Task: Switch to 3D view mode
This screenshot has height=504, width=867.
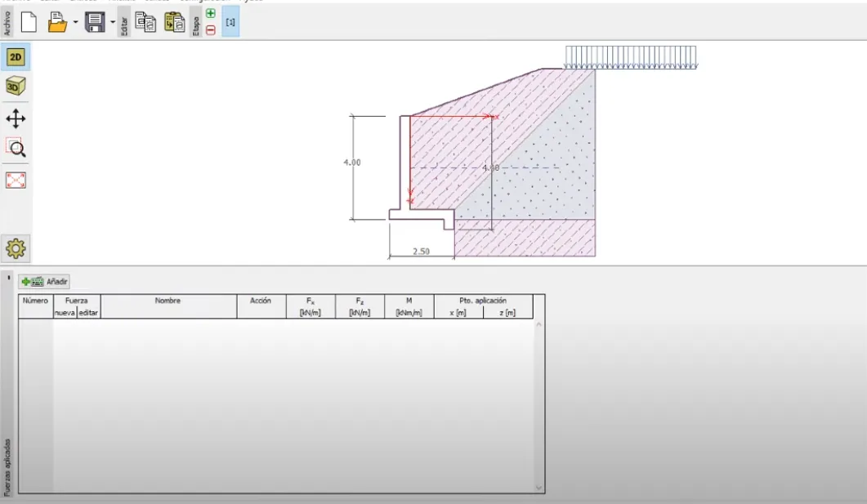Action: pyautogui.click(x=16, y=86)
